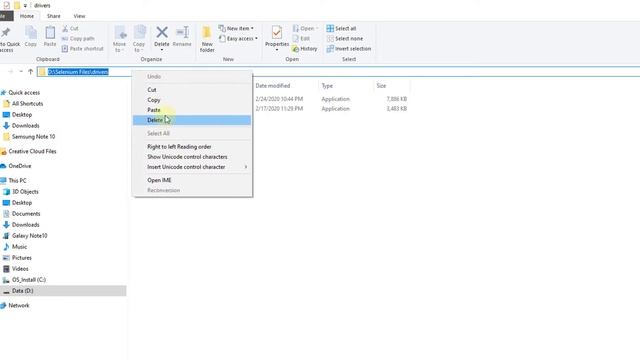The image size is (640, 360).
Task: Switch to the Share ribbon tab
Action: click(53, 16)
